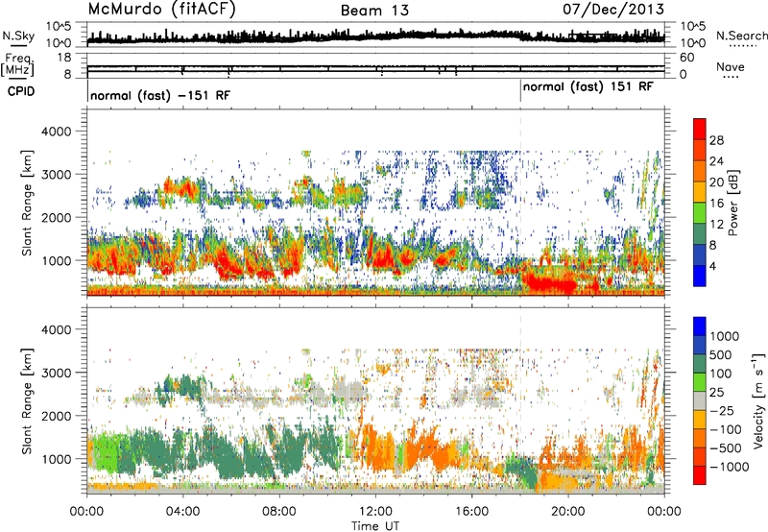
Task: Click the 'N.Sky' legend label
Action: coord(18,36)
